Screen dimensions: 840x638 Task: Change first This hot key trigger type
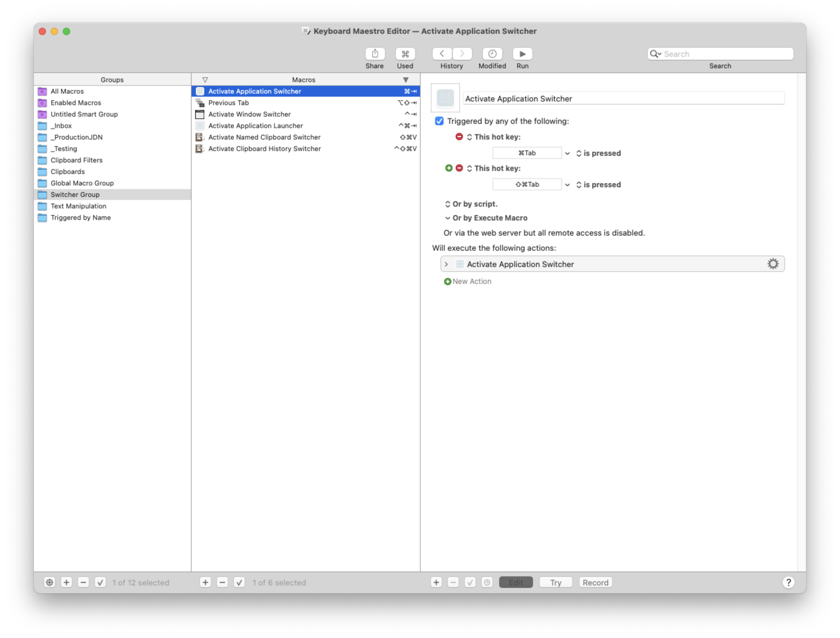point(493,137)
